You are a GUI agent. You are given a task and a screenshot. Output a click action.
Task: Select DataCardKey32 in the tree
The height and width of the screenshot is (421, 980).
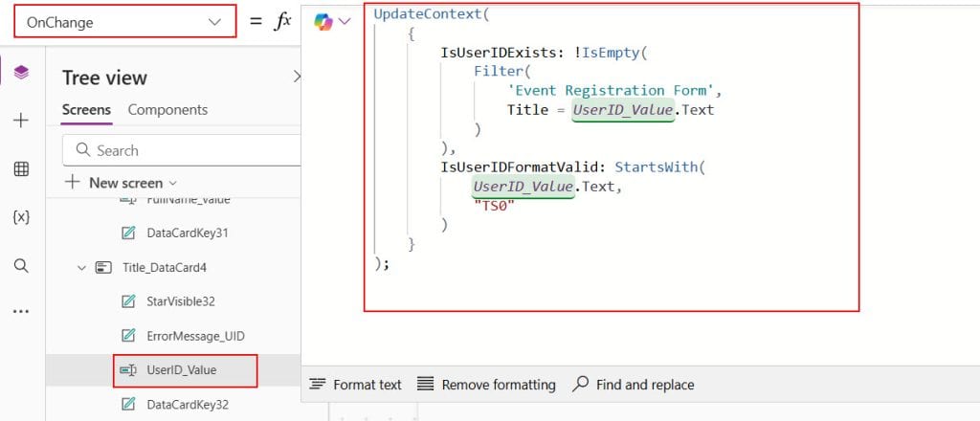tap(188, 405)
